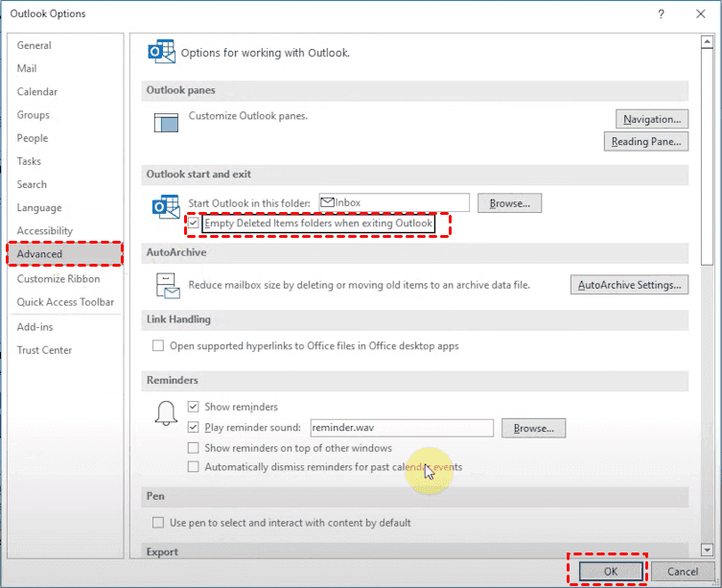Browse for the reminder sound file
Image resolution: width=722 pixels, height=588 pixels.
pos(534,428)
